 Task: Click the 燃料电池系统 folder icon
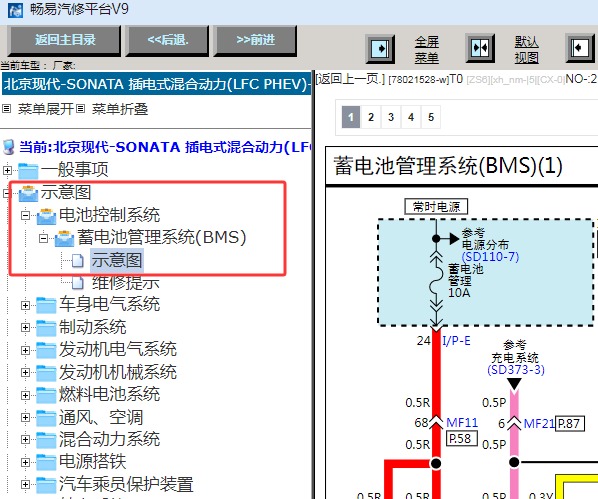46,395
